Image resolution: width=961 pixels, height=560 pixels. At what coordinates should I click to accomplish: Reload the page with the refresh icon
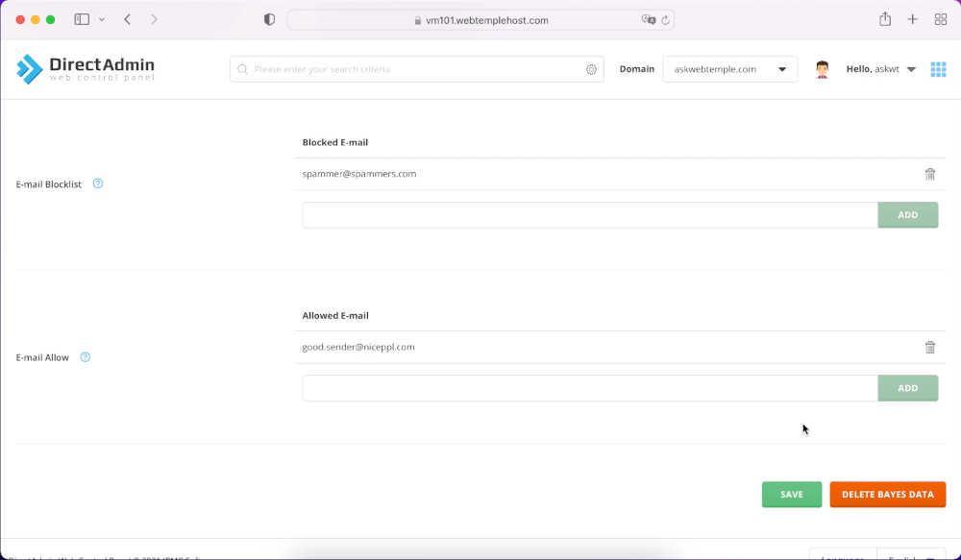[666, 19]
